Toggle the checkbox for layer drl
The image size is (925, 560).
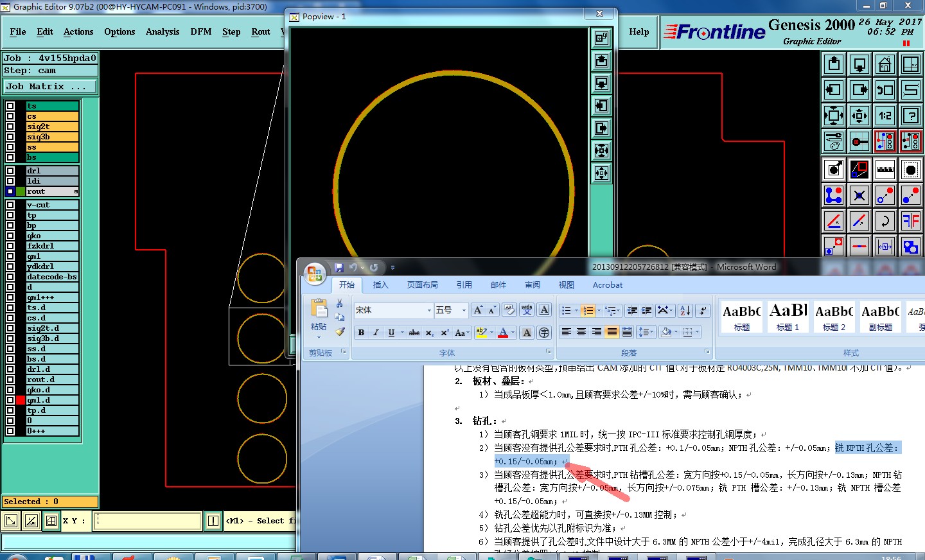tap(10, 171)
